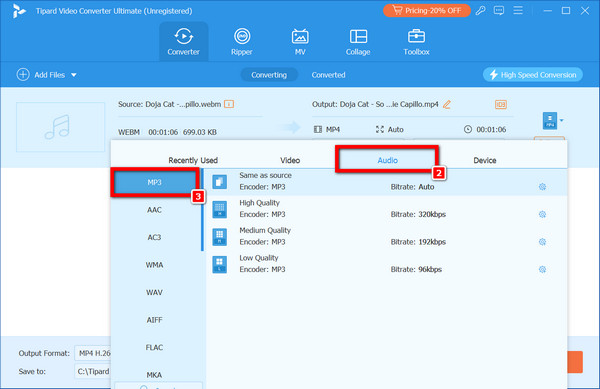Open settings gear for Medium Quality
The image size is (600, 389).
pos(542,242)
